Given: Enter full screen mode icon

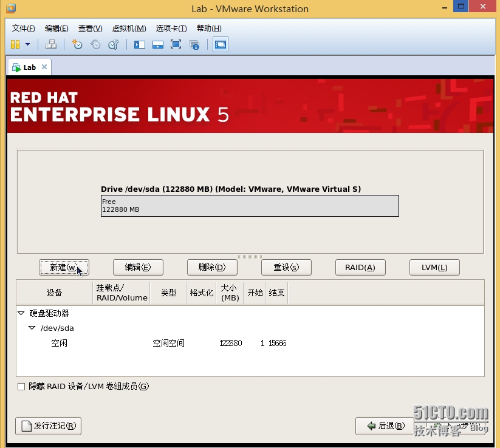Looking at the screenshot, I should point(176,44).
